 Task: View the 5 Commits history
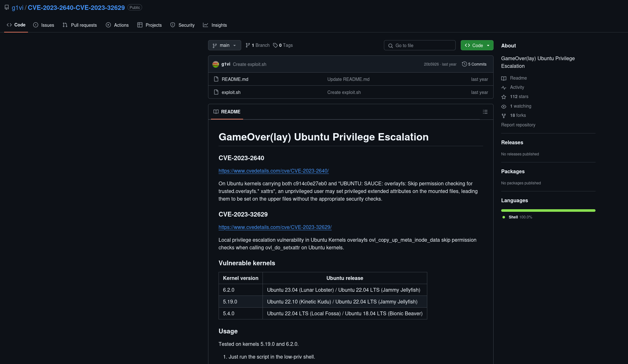[x=474, y=64]
